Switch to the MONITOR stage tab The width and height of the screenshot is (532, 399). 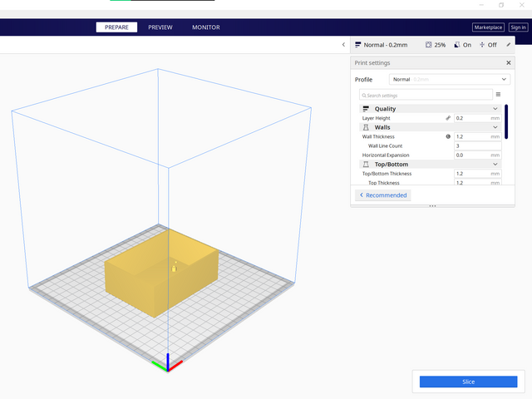[x=206, y=27]
